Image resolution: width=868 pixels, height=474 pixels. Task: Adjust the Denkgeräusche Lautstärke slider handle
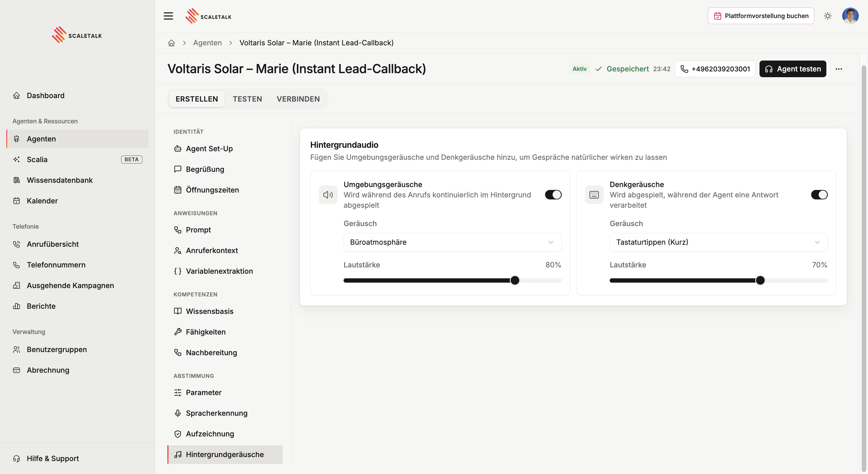760,280
